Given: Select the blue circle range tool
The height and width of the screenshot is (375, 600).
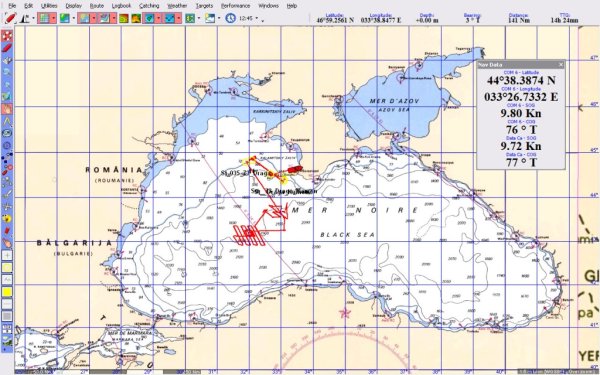Looking at the screenshot, I should pos(7,146).
